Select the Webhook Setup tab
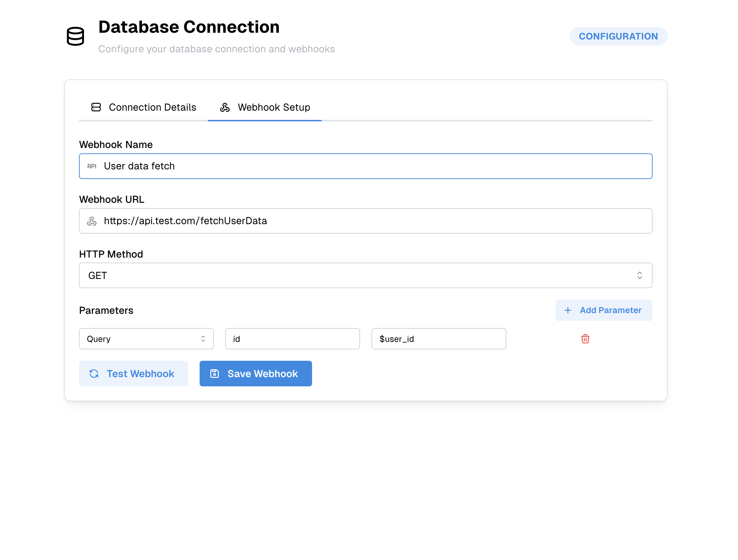This screenshot has width=738, height=560. (x=265, y=107)
